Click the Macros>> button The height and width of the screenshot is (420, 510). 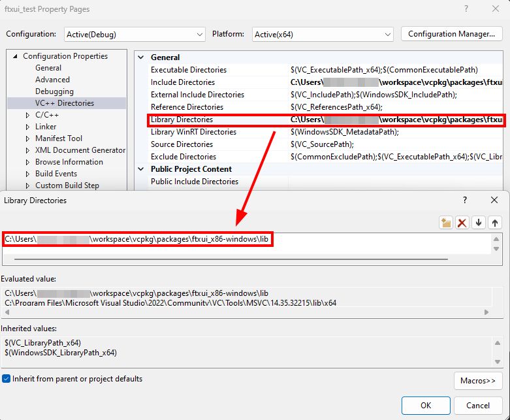pyautogui.click(x=478, y=381)
